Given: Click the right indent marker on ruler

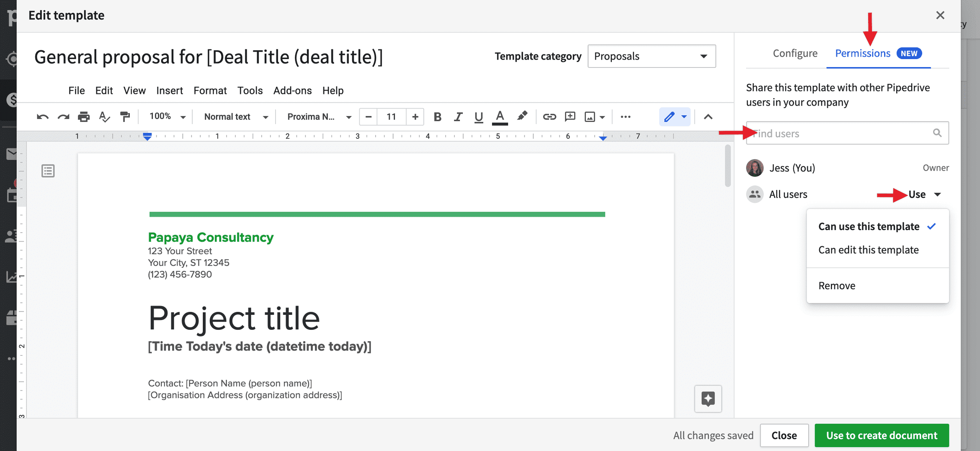Looking at the screenshot, I should (x=603, y=137).
